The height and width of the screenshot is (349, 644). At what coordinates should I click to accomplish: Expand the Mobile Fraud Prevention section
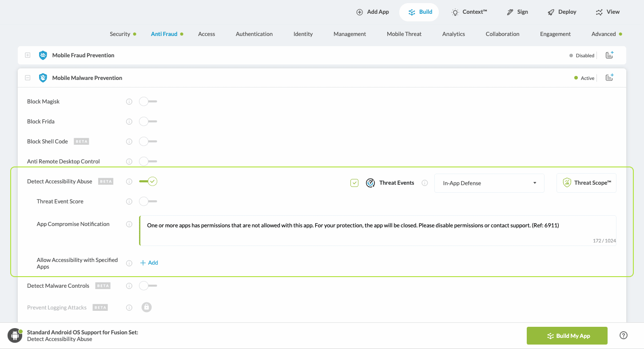point(28,56)
